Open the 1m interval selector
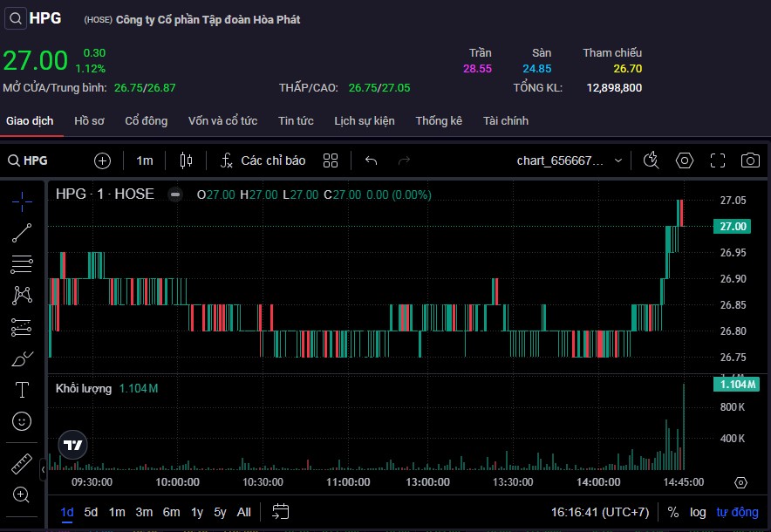The height and width of the screenshot is (532, 771). [x=145, y=160]
